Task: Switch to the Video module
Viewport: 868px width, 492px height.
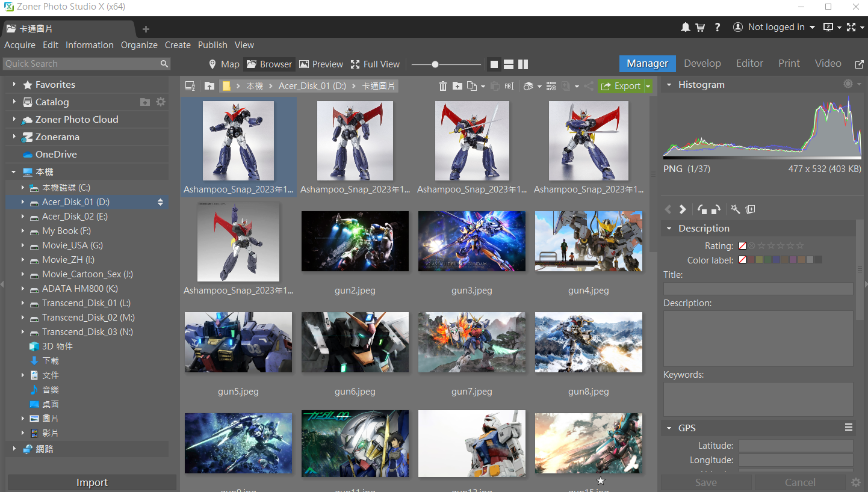Action: [828, 63]
